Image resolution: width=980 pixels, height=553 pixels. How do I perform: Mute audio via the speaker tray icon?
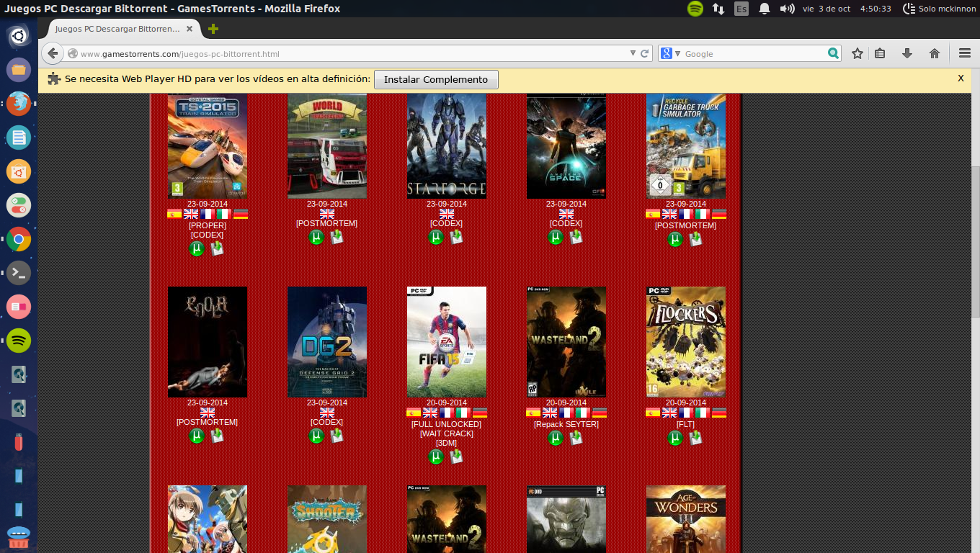pyautogui.click(x=787, y=9)
